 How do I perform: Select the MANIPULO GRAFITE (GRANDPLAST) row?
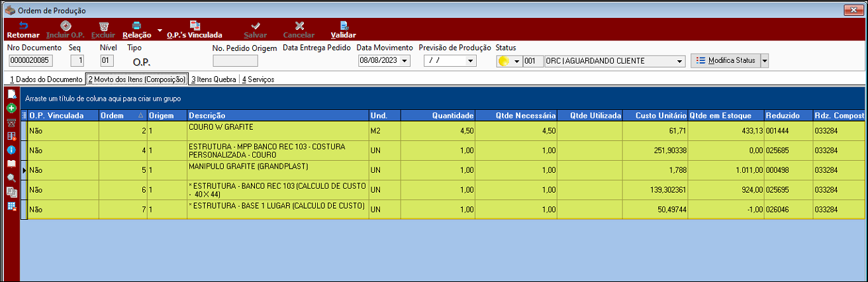(x=444, y=170)
